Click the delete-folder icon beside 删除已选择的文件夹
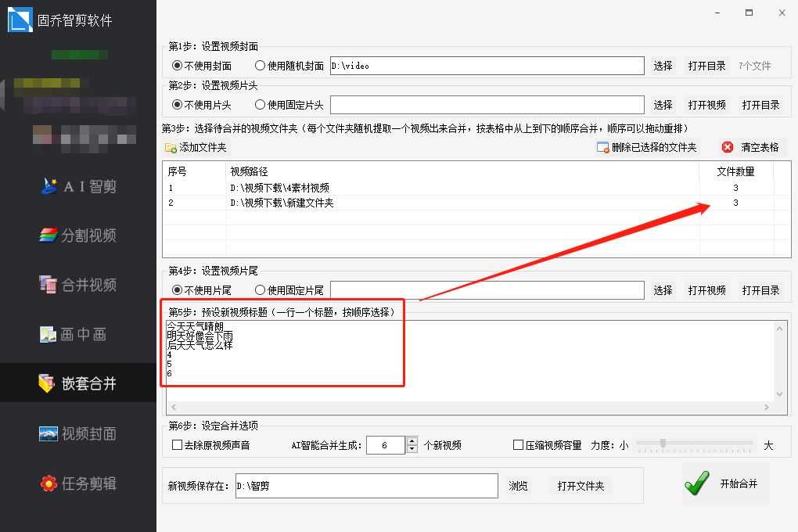The image size is (798, 532). click(x=602, y=147)
